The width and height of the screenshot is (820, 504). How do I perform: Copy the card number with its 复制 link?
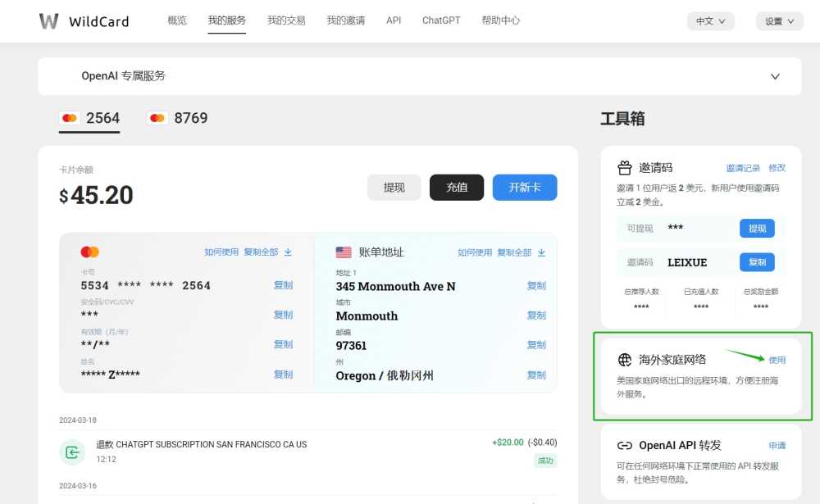(283, 285)
